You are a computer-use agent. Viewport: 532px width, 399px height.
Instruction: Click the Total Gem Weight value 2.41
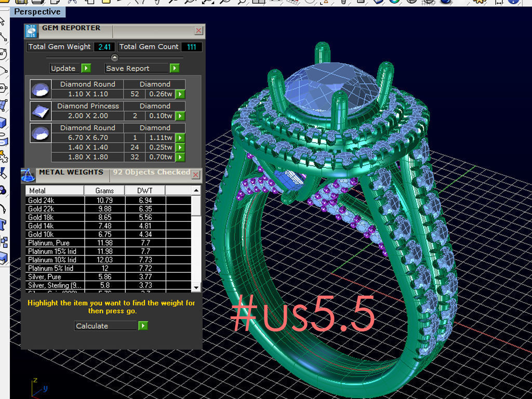tap(104, 47)
